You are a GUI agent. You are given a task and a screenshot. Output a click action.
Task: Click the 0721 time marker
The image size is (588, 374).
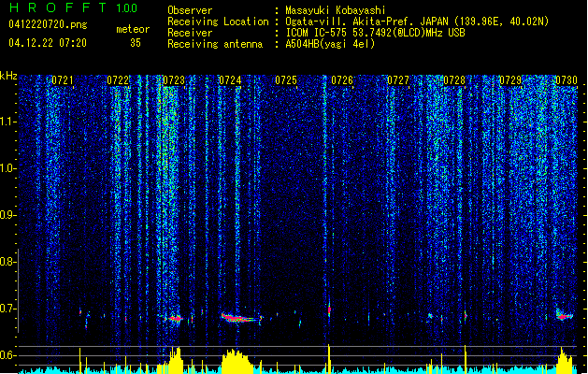click(63, 80)
